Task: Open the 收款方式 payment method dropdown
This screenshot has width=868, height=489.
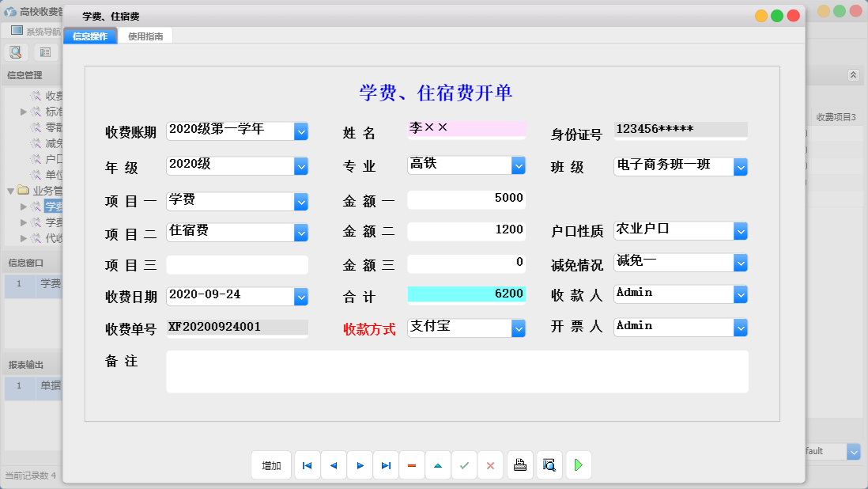Action: [518, 327]
